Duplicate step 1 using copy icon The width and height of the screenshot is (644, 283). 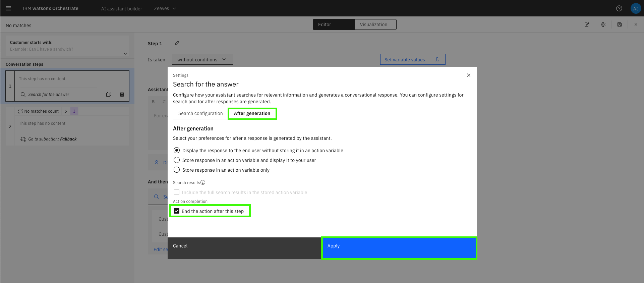point(108,95)
